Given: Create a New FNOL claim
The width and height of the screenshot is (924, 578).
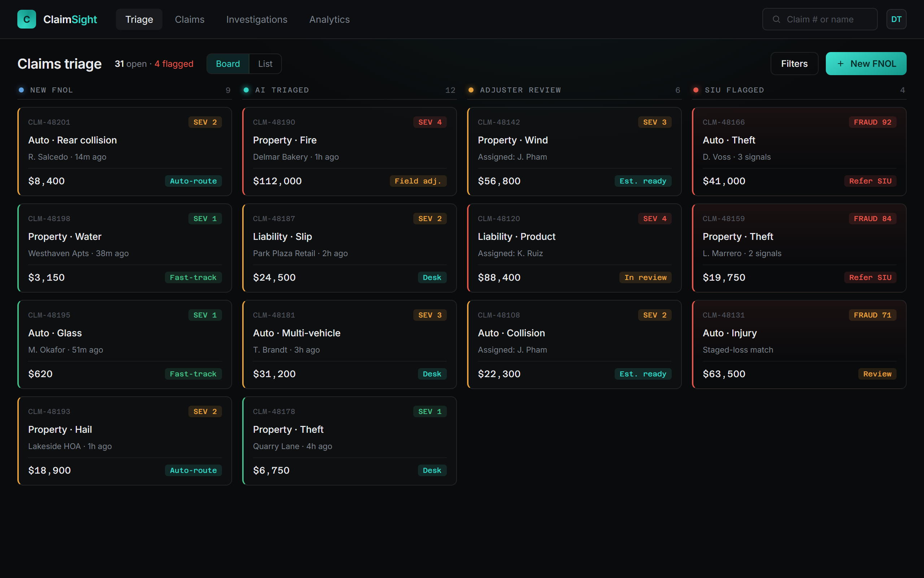Looking at the screenshot, I should pyautogui.click(x=866, y=64).
